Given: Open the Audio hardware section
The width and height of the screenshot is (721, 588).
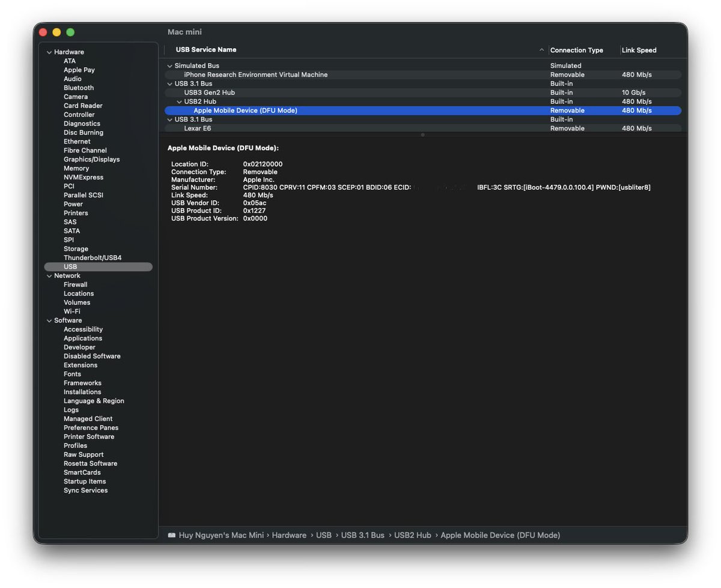Looking at the screenshot, I should coord(73,79).
